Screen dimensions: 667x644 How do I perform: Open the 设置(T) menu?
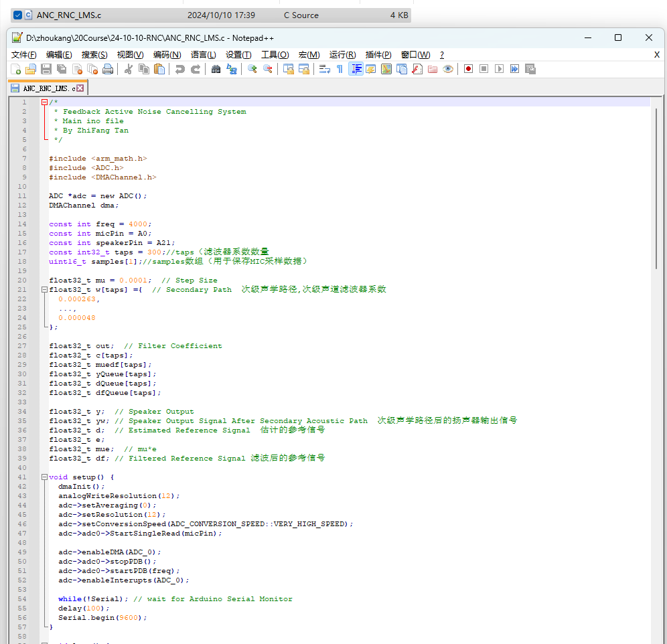pos(238,55)
